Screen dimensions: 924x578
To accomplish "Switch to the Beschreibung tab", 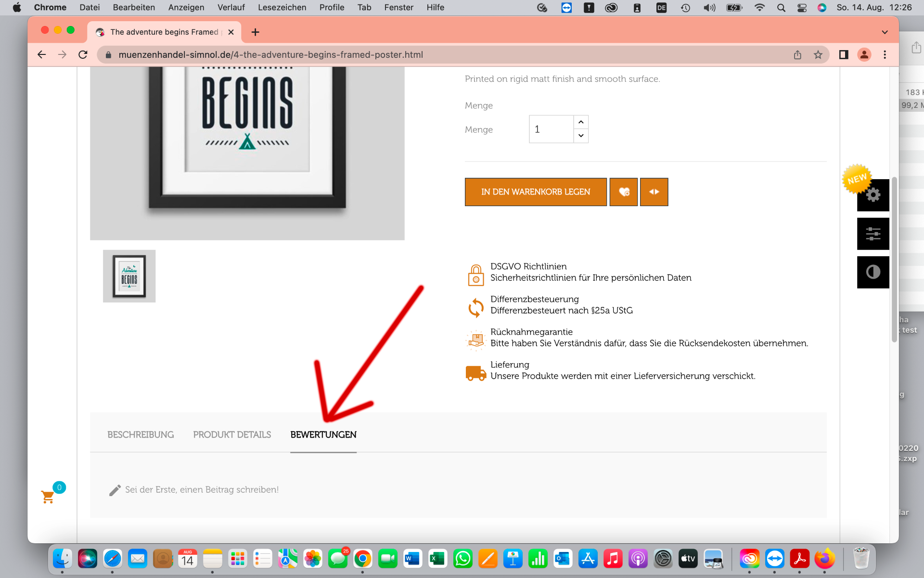I will point(141,434).
